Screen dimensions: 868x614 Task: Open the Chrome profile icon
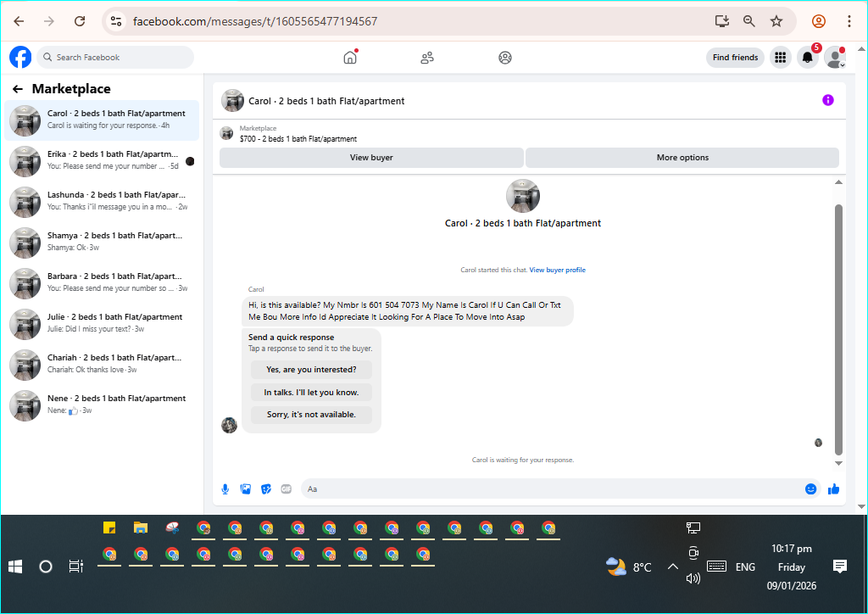(819, 21)
